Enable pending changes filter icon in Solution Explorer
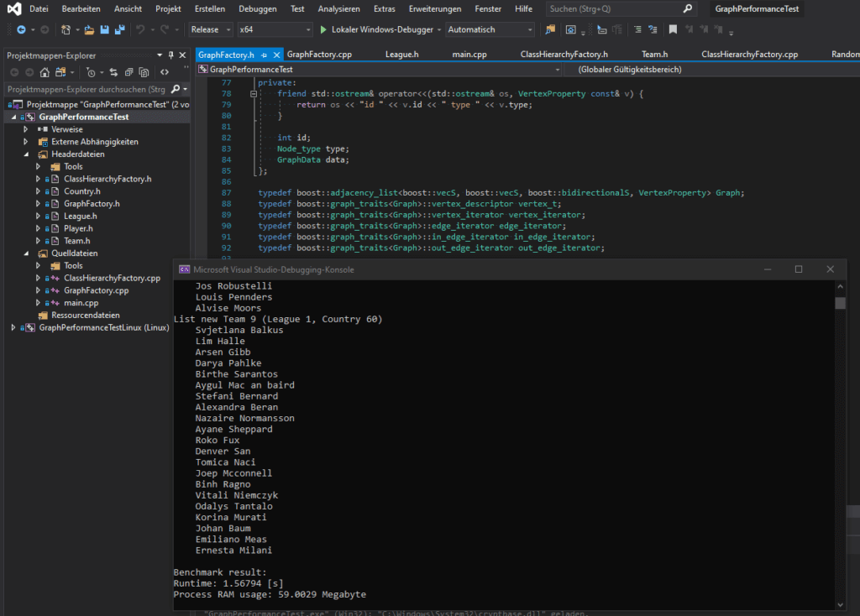The width and height of the screenshot is (860, 616). (92, 72)
